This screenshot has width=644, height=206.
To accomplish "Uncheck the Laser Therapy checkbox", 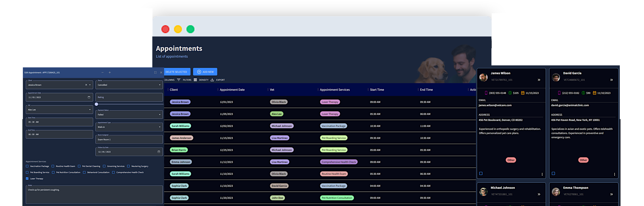I will (27, 178).
